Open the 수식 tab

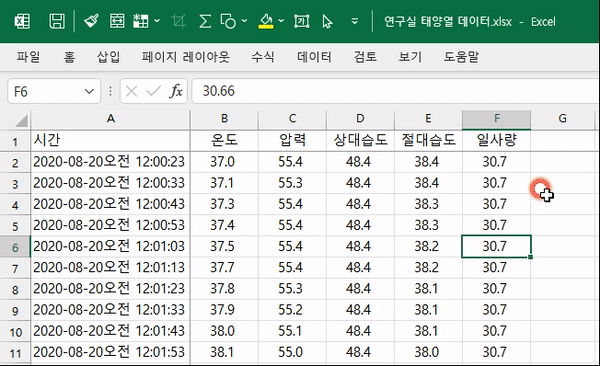click(x=263, y=57)
